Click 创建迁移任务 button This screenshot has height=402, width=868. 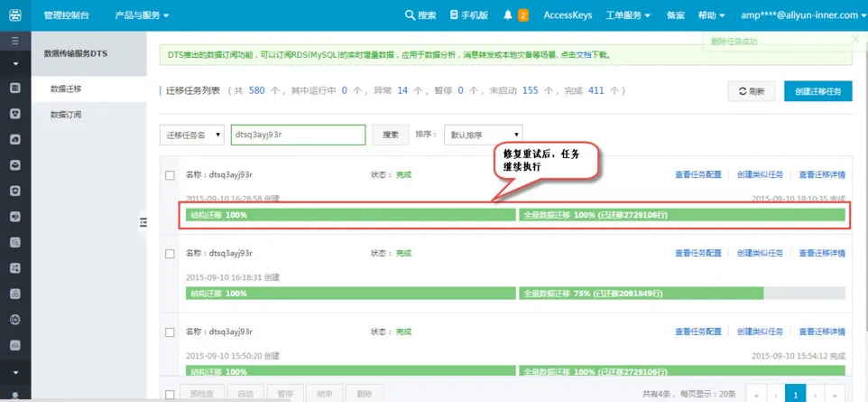[818, 91]
